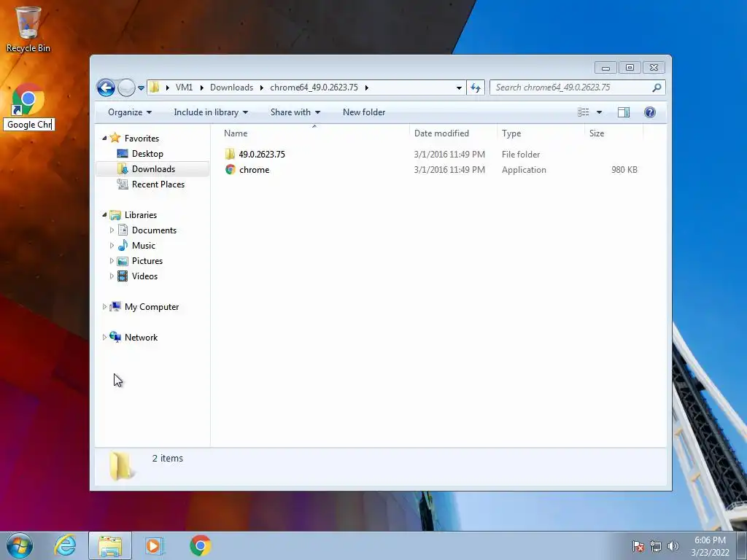Click the Back navigation arrow in Explorer

click(x=106, y=87)
